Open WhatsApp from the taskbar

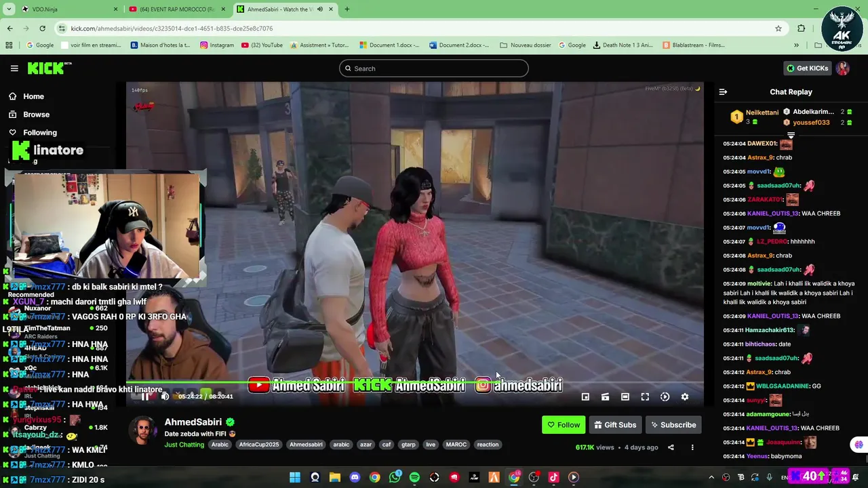tap(395, 477)
